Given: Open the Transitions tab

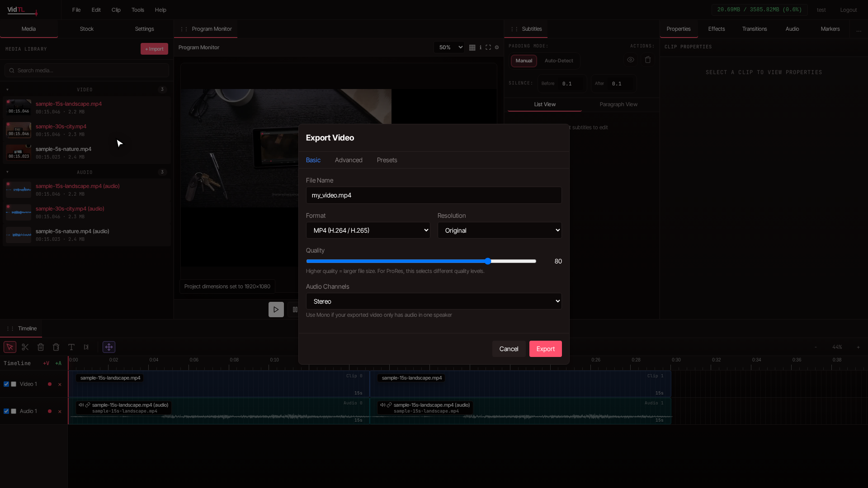Looking at the screenshot, I should 755,29.
